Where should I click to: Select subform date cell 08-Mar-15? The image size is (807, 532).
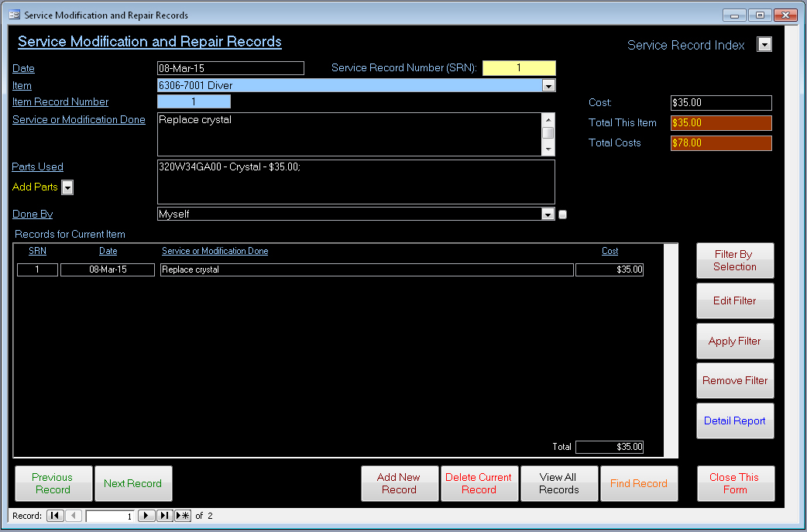pyautogui.click(x=108, y=269)
